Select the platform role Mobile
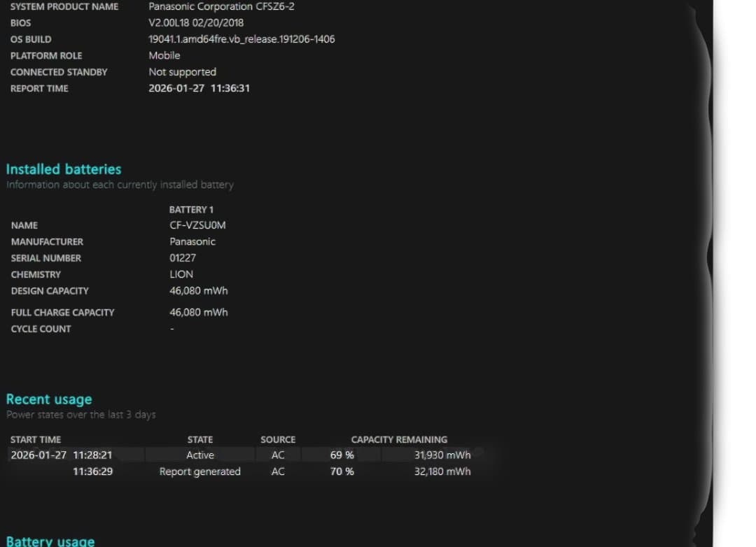This screenshot has width=756, height=547. coord(164,55)
